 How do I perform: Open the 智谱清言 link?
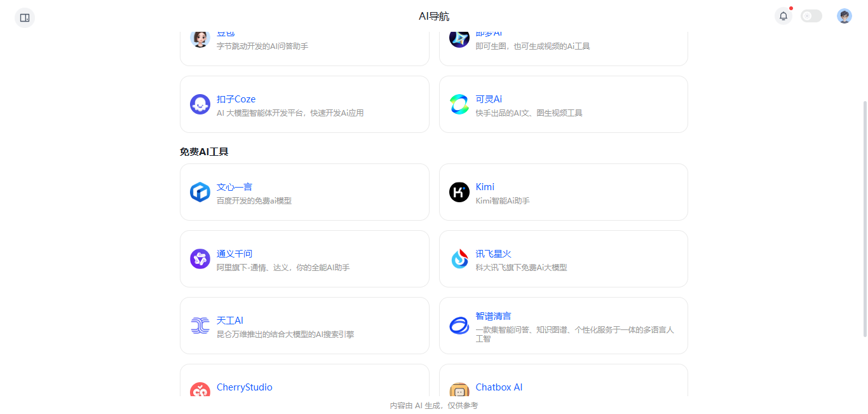494,316
